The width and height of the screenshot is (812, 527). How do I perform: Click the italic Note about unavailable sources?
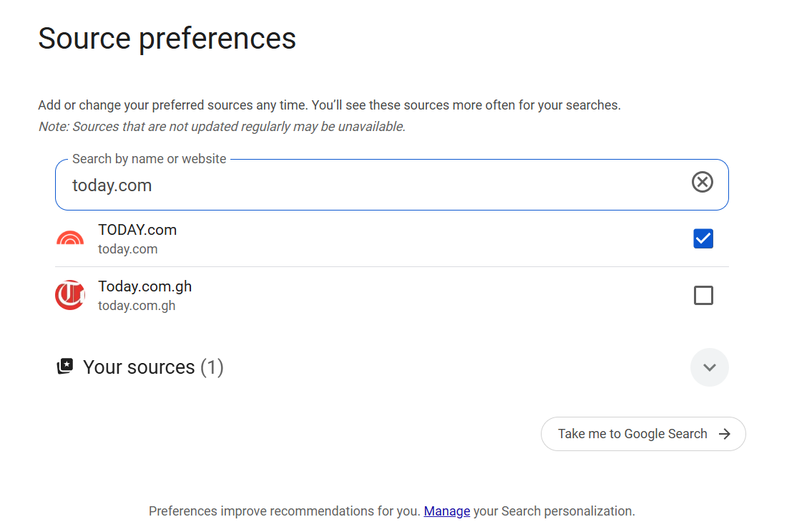[x=222, y=127]
